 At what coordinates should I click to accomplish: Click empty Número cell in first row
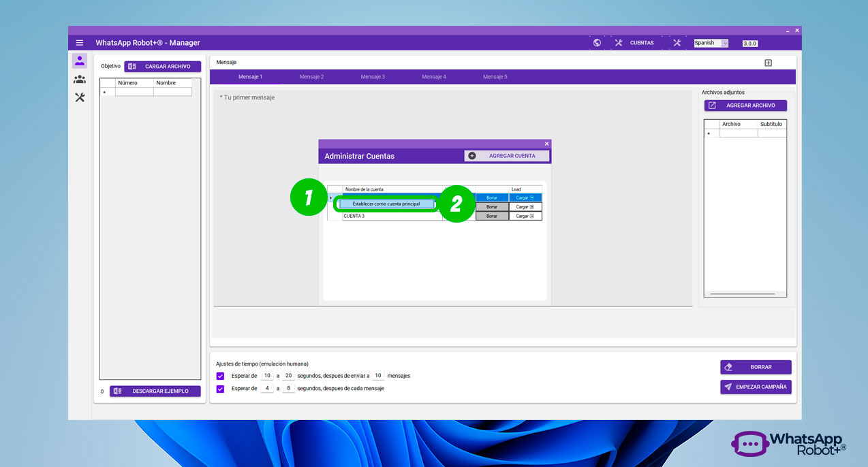pos(134,92)
